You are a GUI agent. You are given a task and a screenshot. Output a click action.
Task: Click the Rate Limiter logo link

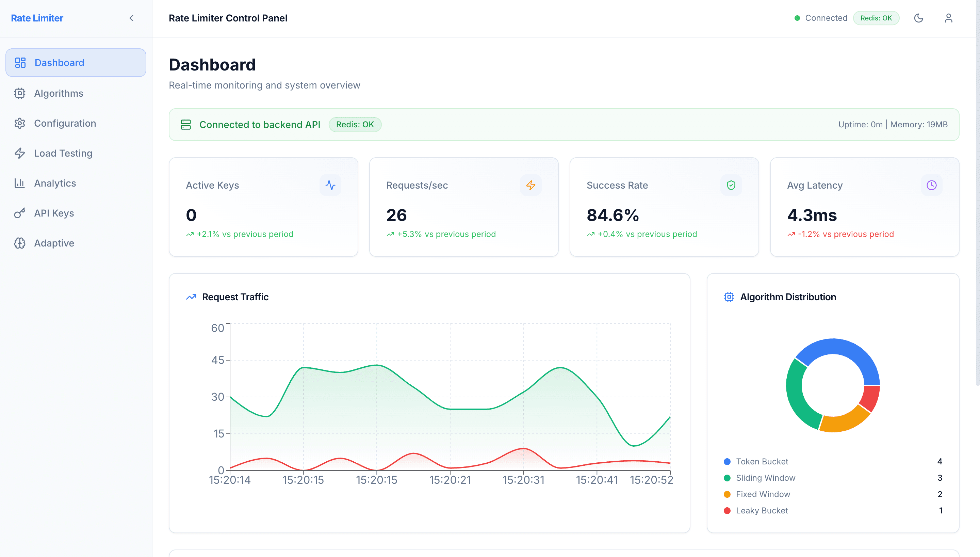pyautogui.click(x=37, y=18)
